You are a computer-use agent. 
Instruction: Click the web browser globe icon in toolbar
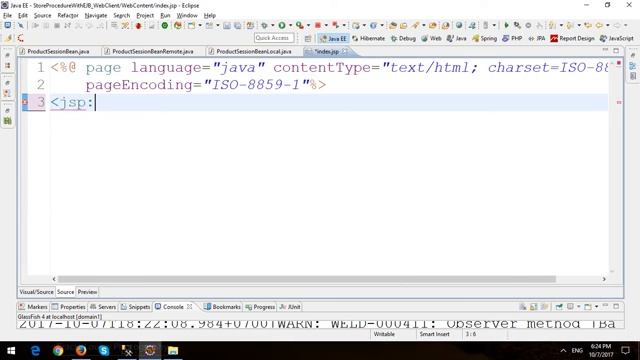pos(459,25)
